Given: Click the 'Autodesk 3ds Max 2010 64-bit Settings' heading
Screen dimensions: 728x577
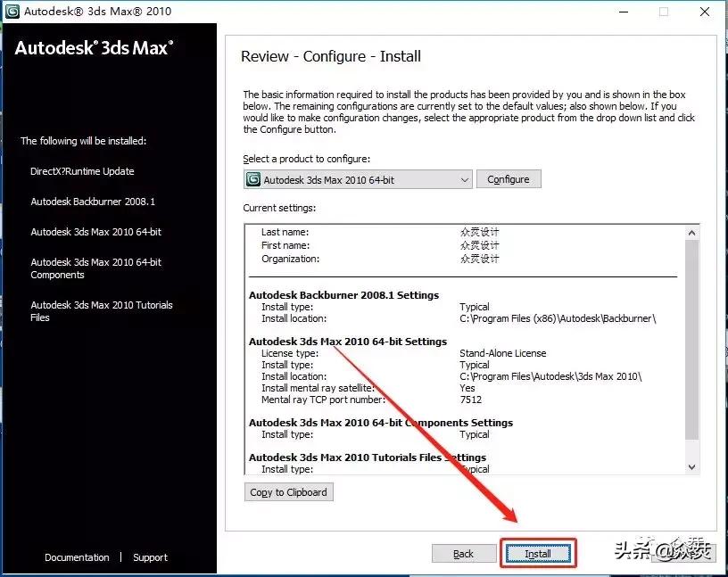Looking at the screenshot, I should [348, 342].
